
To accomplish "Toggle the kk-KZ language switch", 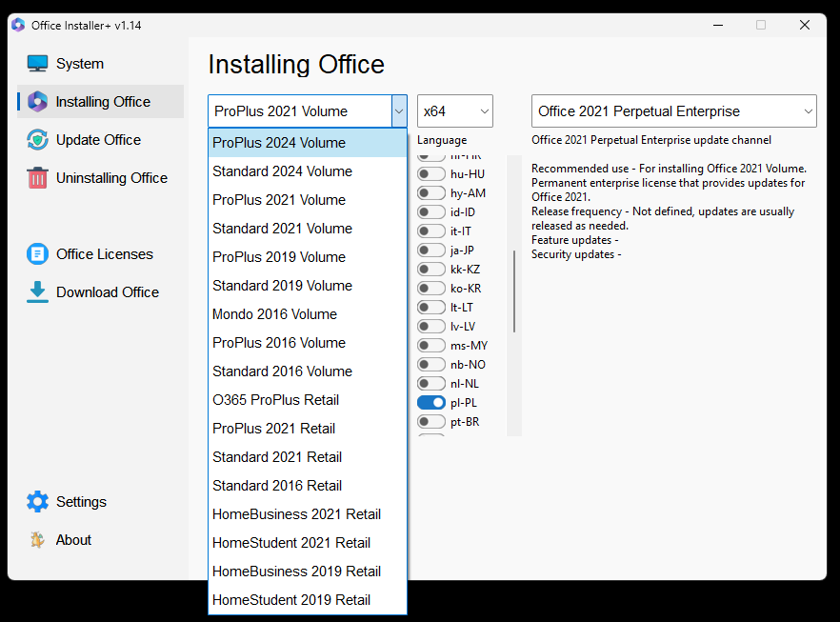I will pos(431,269).
